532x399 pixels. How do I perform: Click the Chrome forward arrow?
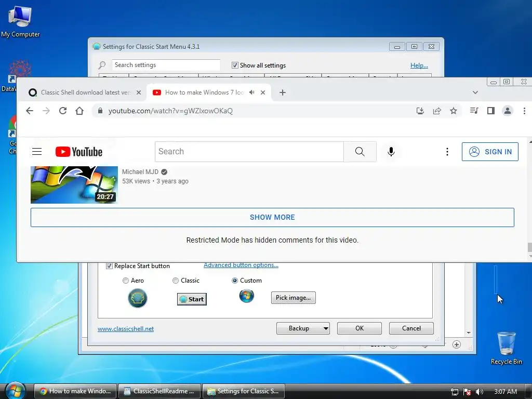(46, 111)
